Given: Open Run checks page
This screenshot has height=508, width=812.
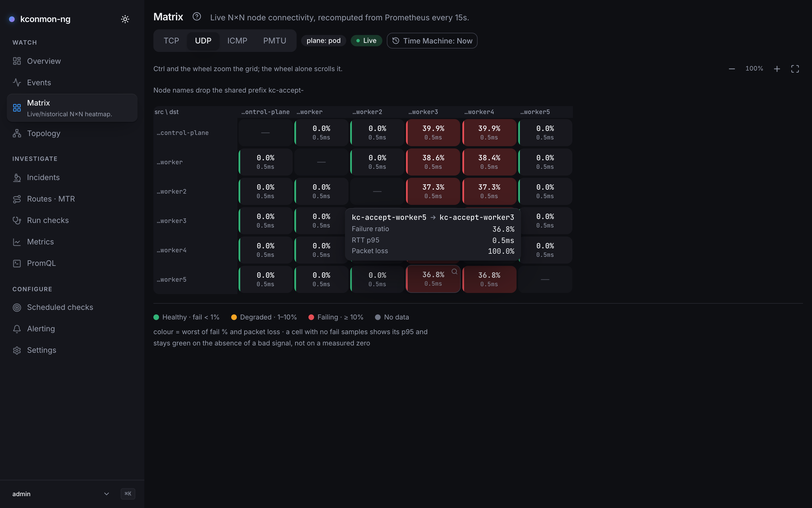Looking at the screenshot, I should (72, 220).
